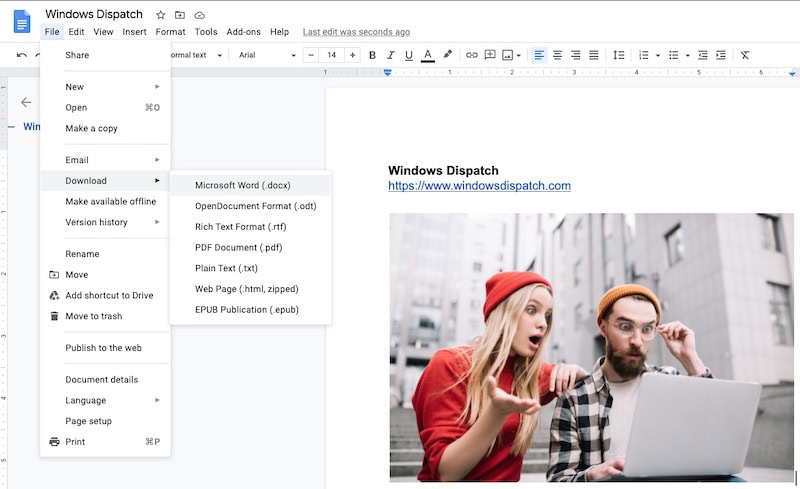Download as EPUB Publication (.epub)

point(251,310)
